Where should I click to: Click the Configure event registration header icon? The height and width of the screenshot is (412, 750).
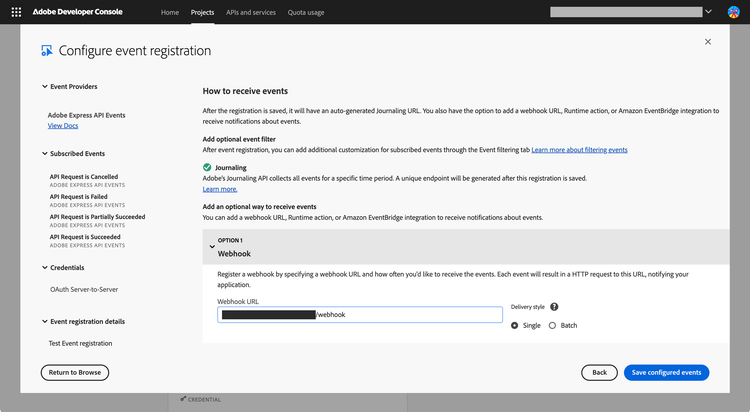[46, 51]
